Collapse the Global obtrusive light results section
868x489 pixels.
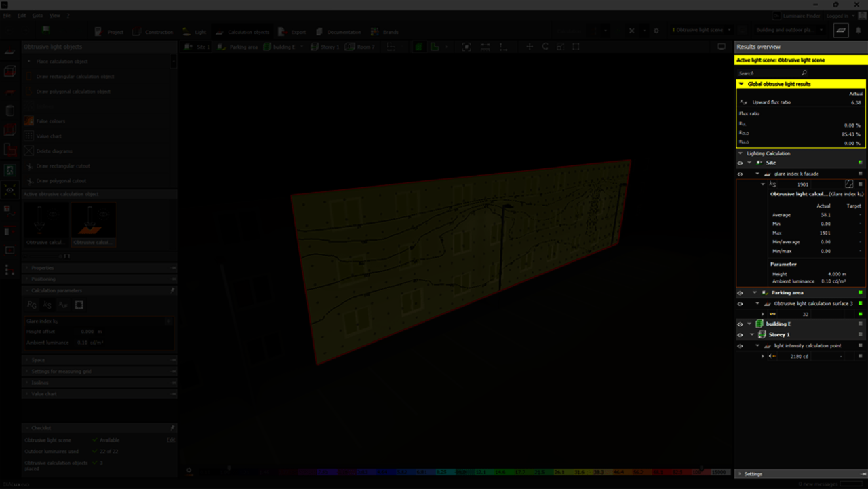(742, 84)
